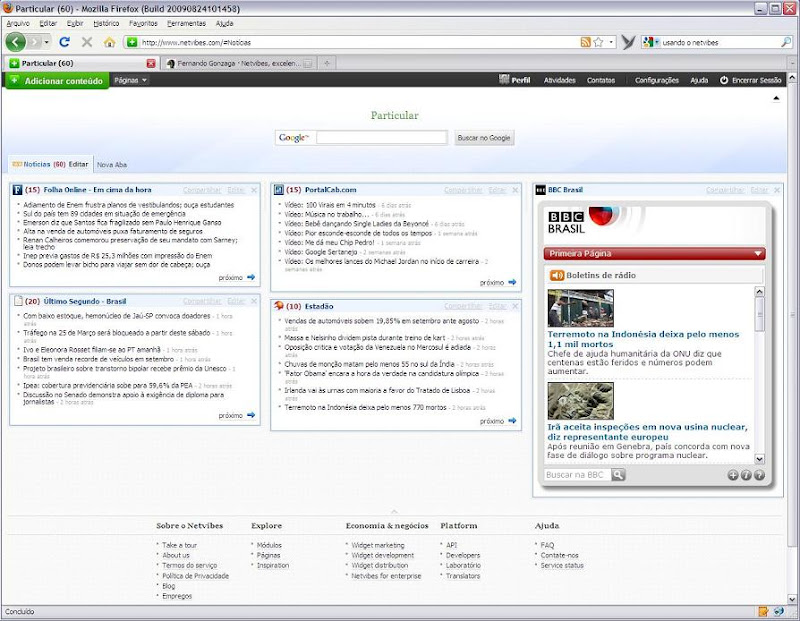Open the Arquivo menu
800x621 pixels.
pyautogui.click(x=18, y=23)
